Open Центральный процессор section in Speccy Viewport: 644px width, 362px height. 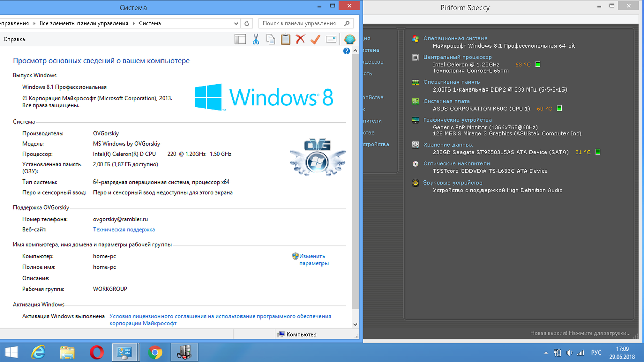457,57
